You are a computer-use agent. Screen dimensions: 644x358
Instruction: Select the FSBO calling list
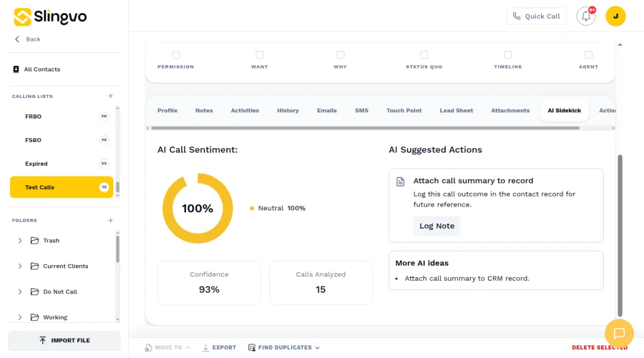coord(62,140)
